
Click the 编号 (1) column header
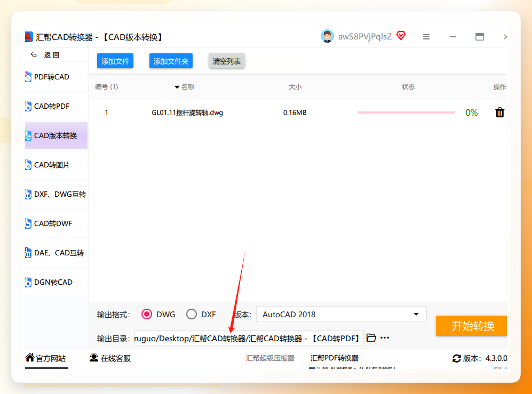[107, 87]
